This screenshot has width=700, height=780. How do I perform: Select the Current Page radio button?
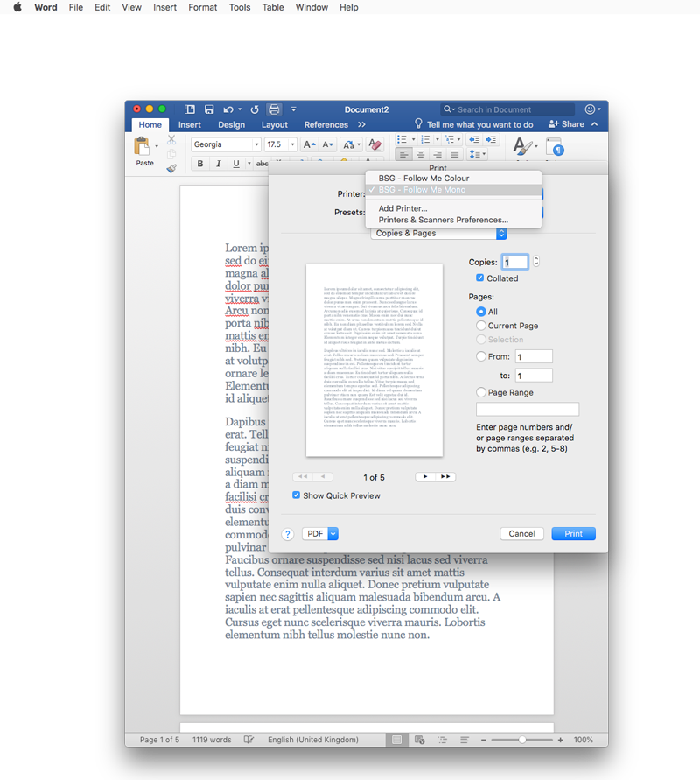coord(480,326)
